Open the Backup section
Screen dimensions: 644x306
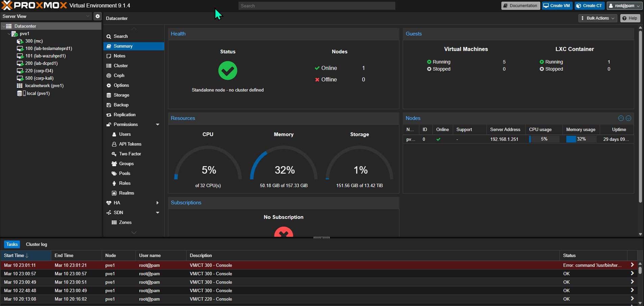tap(134, 105)
